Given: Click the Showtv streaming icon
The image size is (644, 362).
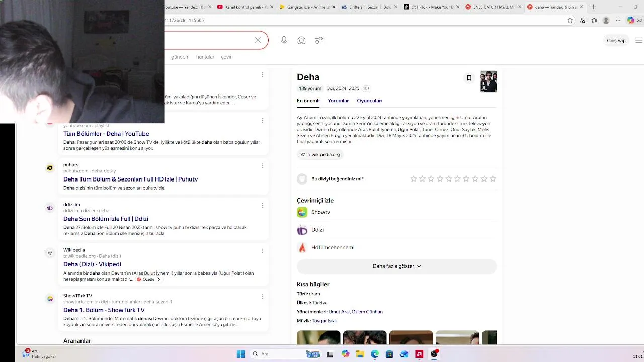Looking at the screenshot, I should 302,212.
